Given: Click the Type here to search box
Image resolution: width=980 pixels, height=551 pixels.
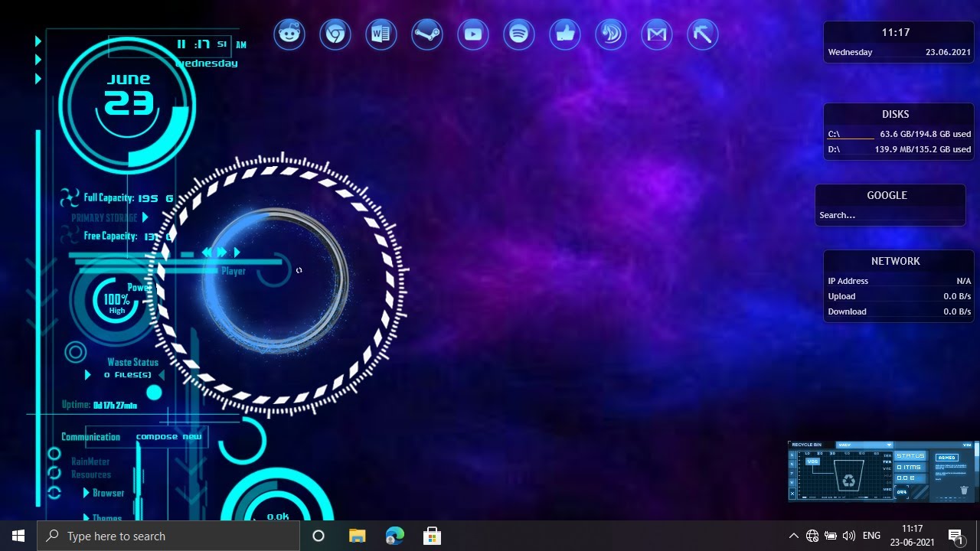Looking at the screenshot, I should click(168, 536).
